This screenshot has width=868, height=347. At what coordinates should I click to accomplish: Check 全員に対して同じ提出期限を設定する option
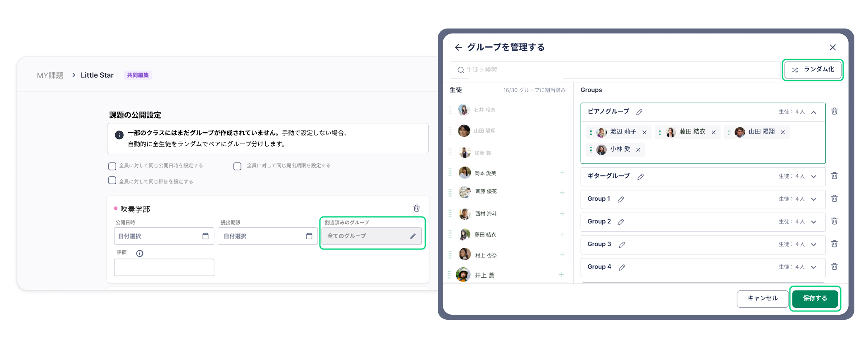(x=237, y=166)
